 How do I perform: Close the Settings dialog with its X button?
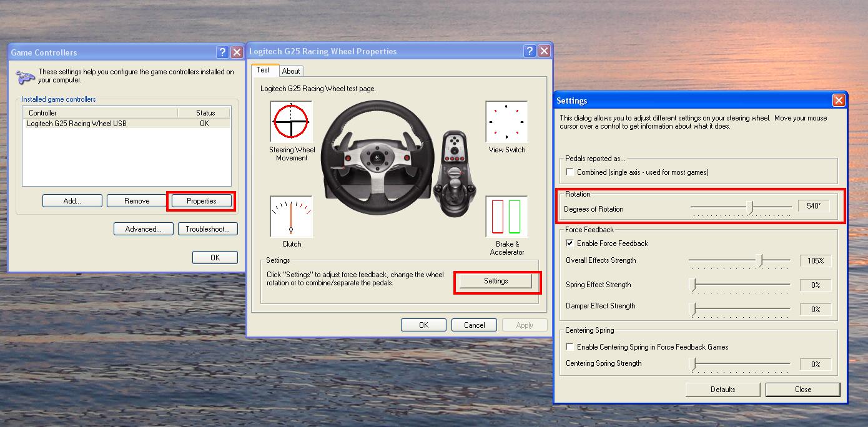click(839, 100)
